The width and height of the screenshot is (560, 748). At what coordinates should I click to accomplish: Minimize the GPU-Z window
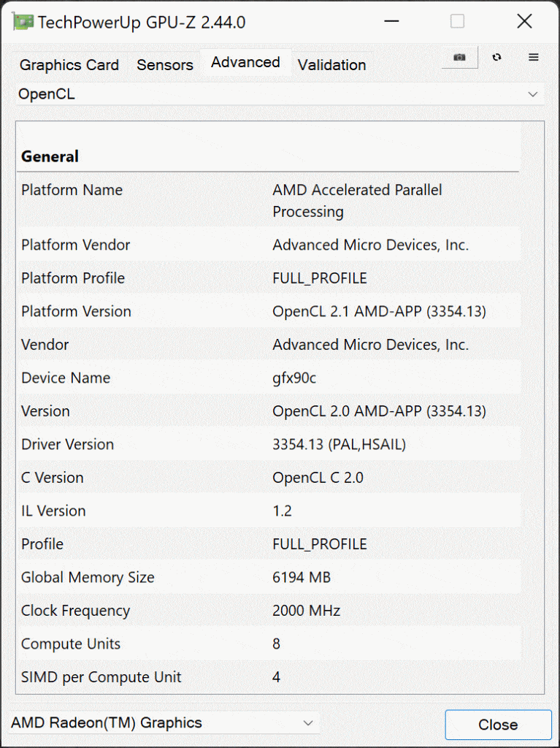point(391,21)
